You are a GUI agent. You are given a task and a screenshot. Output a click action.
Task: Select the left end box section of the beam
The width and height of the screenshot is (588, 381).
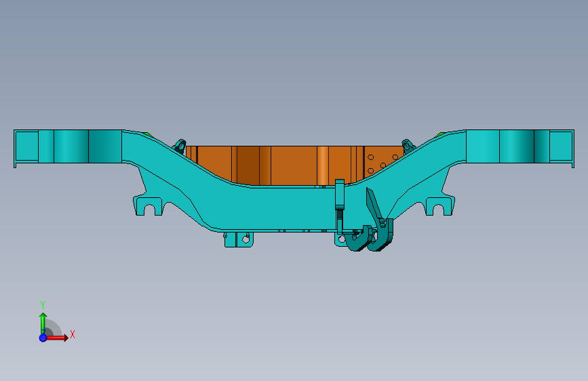(26, 147)
